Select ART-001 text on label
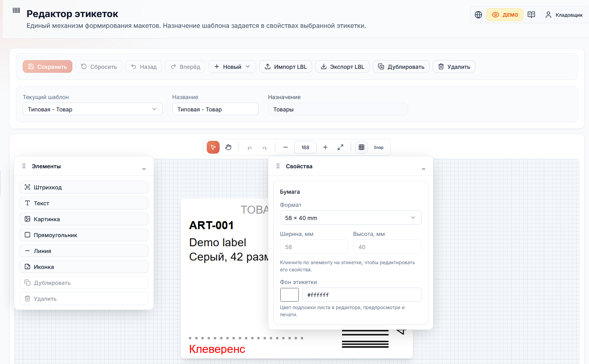This screenshot has width=589, height=364. tap(212, 225)
